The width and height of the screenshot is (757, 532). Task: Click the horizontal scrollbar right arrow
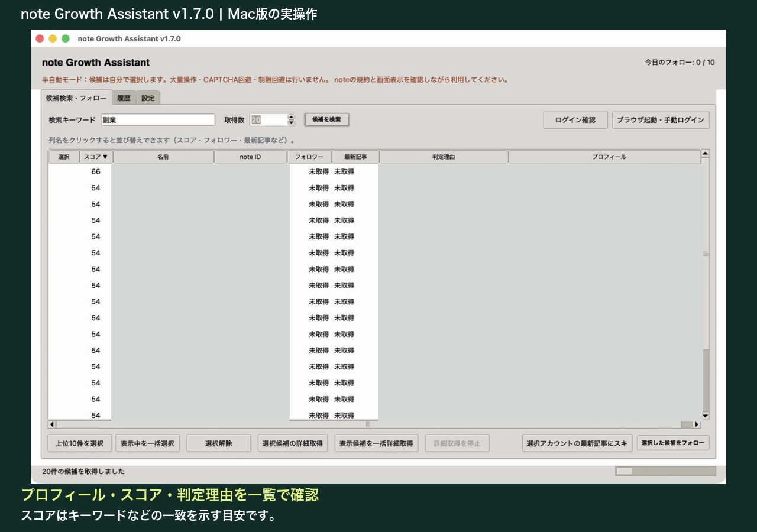click(697, 424)
